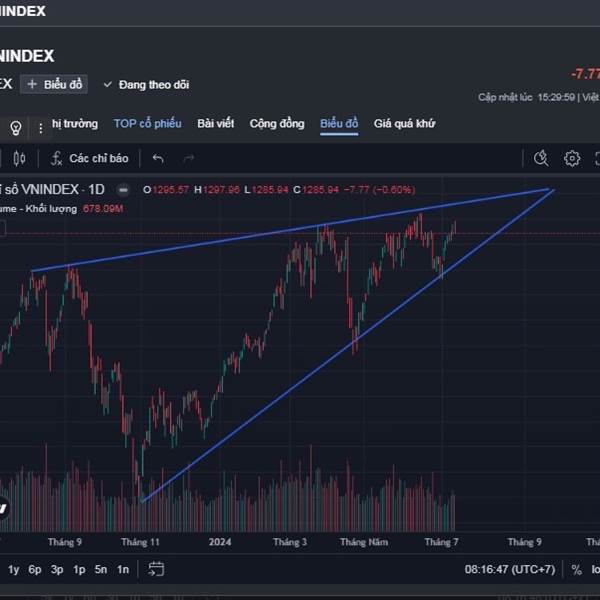
Task: Click the lightbulb ideas icon
Action: (x=15, y=127)
